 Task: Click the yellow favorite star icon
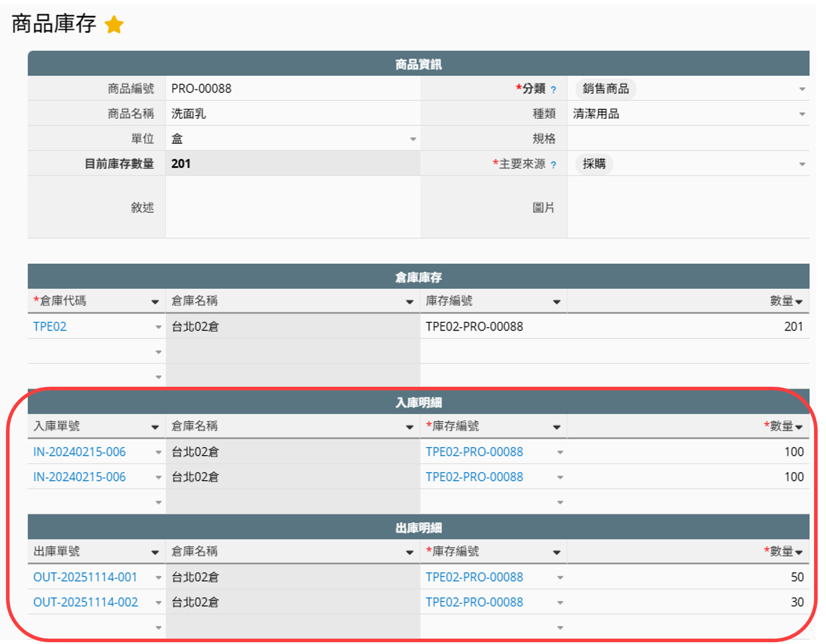114,25
